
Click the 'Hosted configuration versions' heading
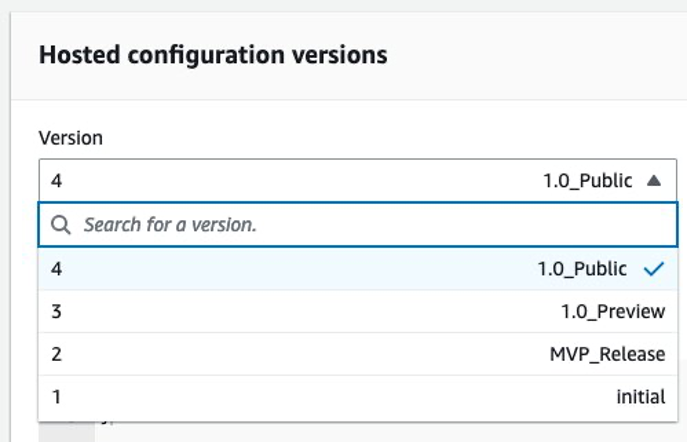(x=212, y=55)
